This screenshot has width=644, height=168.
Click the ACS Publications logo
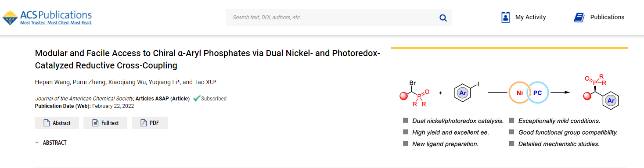pyautogui.click(x=47, y=17)
